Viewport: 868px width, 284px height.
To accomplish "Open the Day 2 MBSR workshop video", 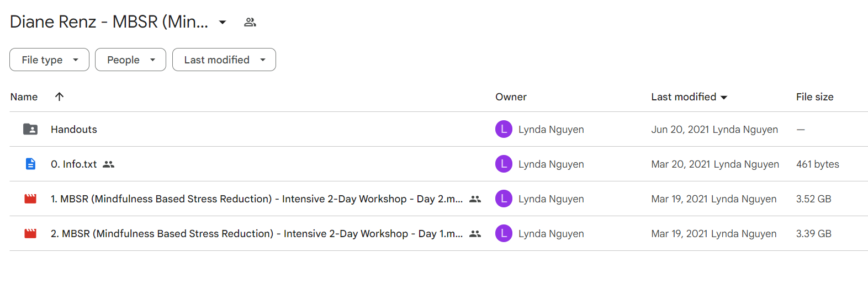I will tap(257, 199).
